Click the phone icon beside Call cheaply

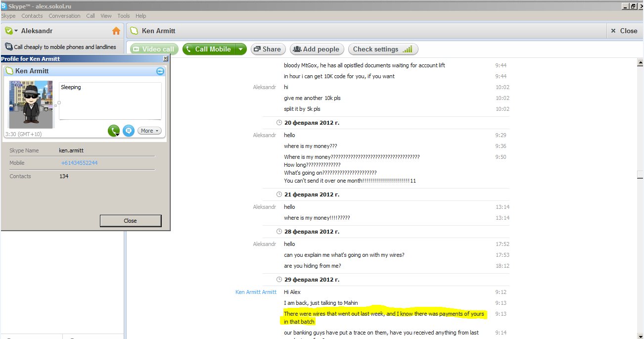point(9,47)
